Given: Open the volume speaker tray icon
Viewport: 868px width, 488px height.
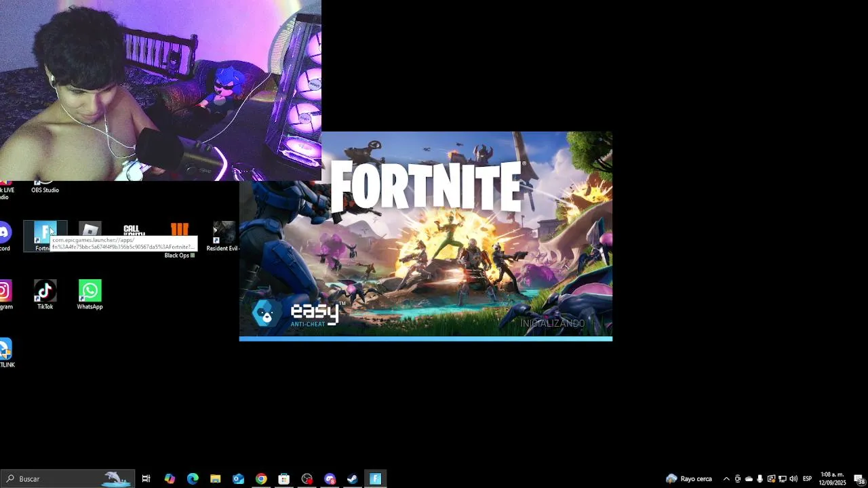Looking at the screenshot, I should (x=793, y=479).
